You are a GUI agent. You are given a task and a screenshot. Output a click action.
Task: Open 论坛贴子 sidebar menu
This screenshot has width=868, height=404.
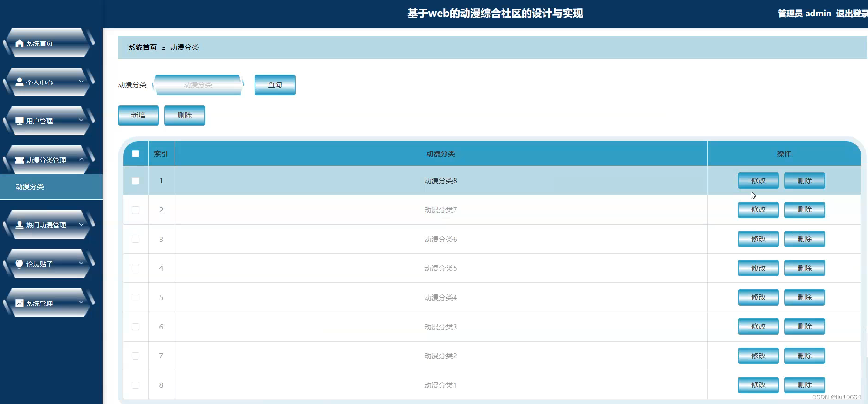pyautogui.click(x=49, y=264)
